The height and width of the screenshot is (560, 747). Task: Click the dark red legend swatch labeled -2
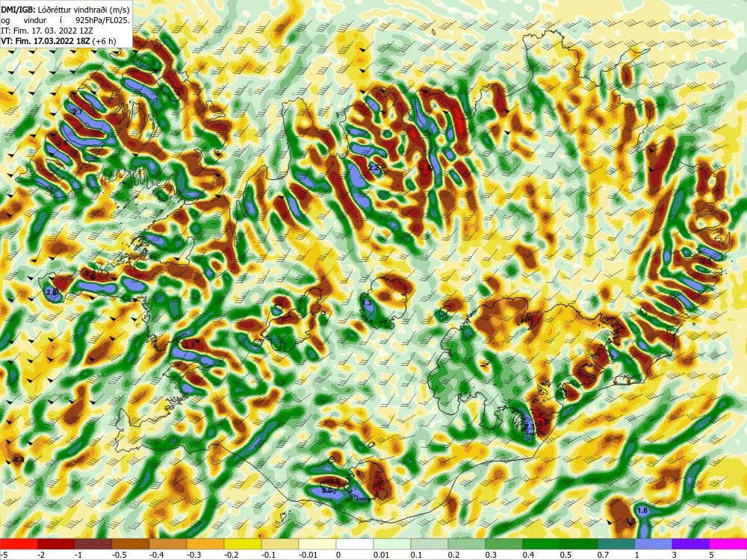56,544
